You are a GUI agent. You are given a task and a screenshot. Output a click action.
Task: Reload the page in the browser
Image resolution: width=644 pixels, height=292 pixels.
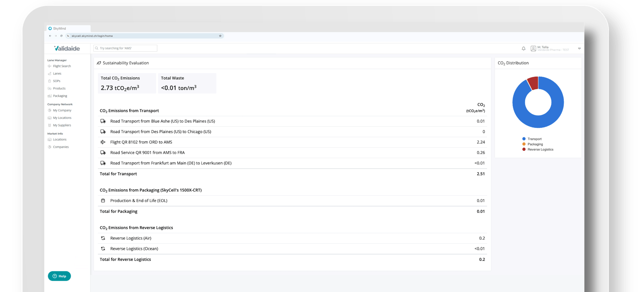(61, 36)
